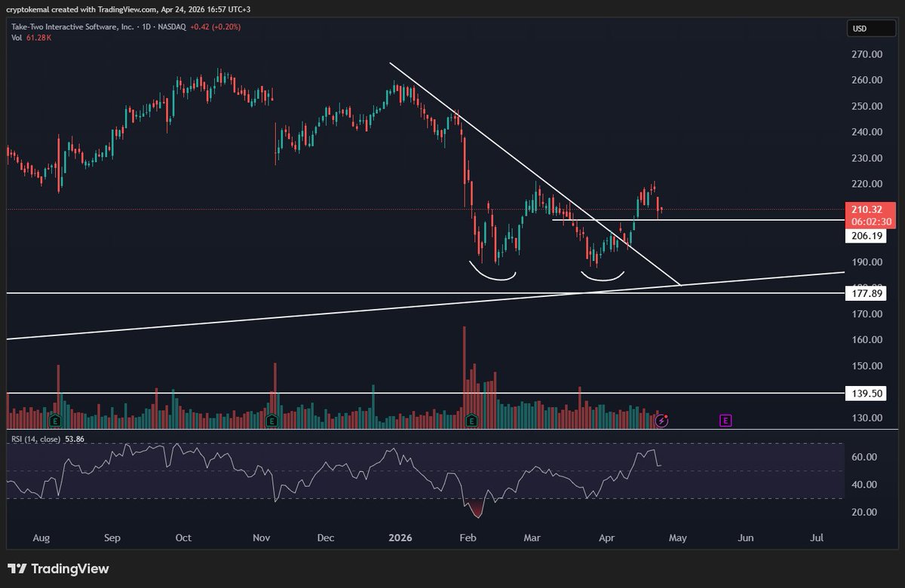The image size is (905, 588).
Task: Click the Aug label on time axis
Action: [x=41, y=538]
